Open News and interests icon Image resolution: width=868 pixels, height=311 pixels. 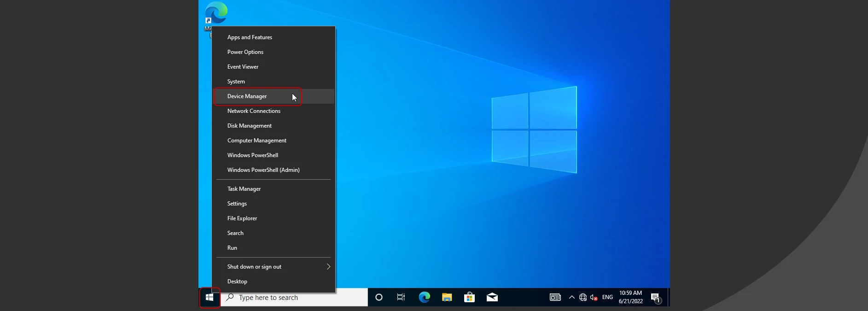click(555, 298)
